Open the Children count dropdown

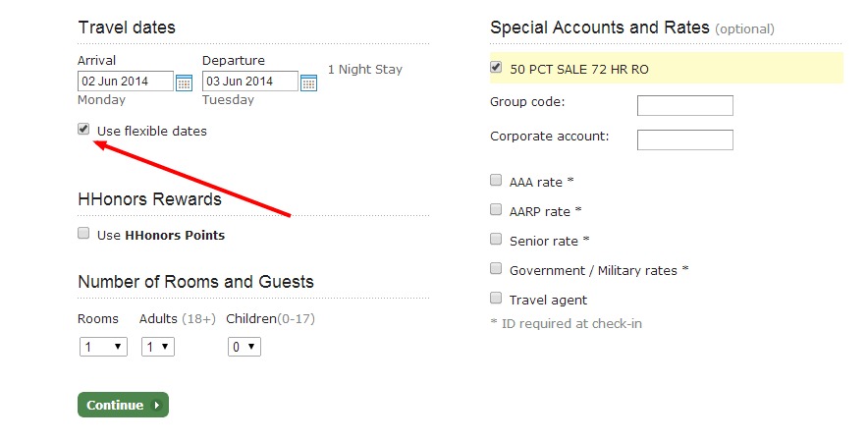(244, 347)
